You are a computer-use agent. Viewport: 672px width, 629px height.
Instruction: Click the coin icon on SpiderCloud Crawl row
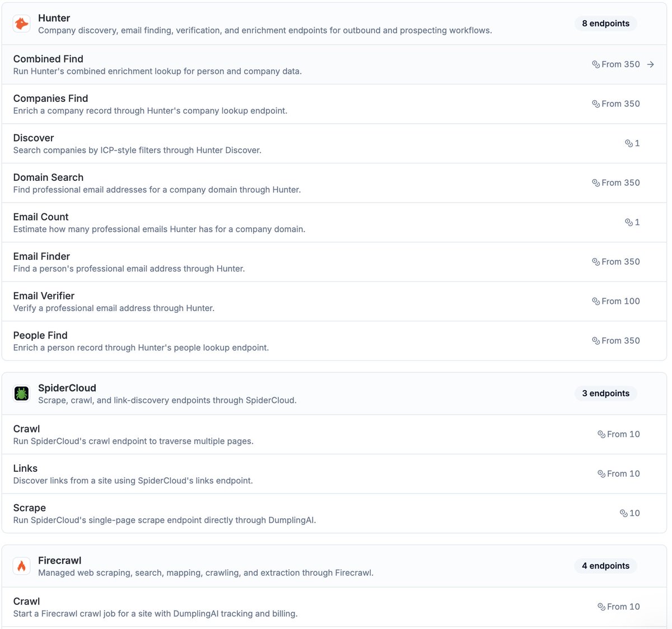click(601, 434)
